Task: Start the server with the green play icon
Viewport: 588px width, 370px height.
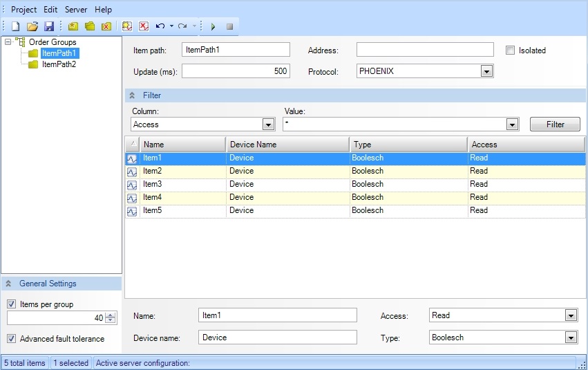Action: point(213,26)
